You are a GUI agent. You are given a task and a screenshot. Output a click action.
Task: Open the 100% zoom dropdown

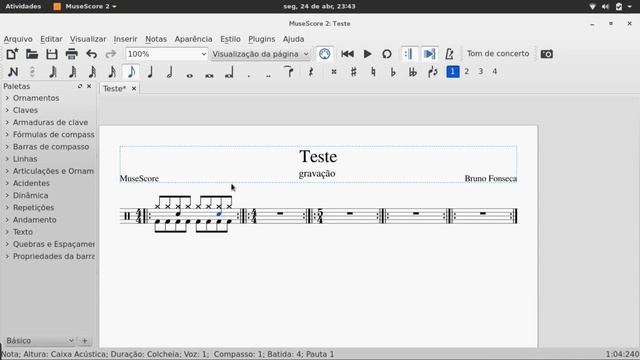(x=167, y=54)
